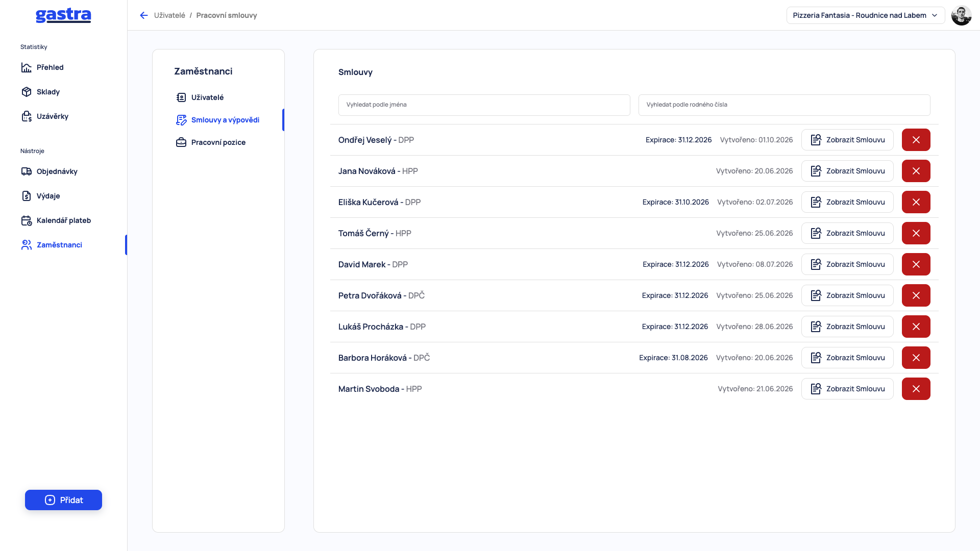The width and height of the screenshot is (980, 551).
Task: View Jana Nováková's contract
Action: (x=847, y=171)
